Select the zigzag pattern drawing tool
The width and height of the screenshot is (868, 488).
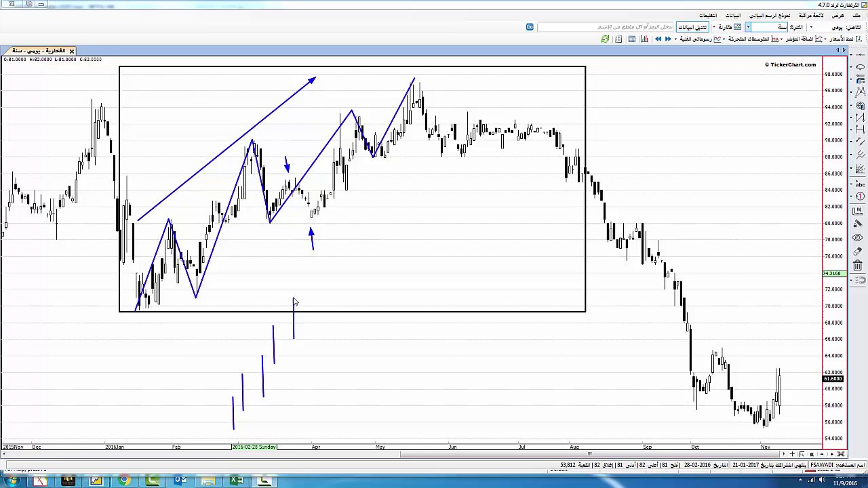[859, 91]
